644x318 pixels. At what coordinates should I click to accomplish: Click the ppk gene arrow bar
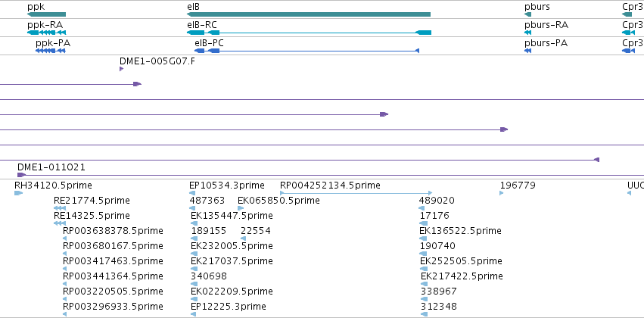tap(46, 14)
